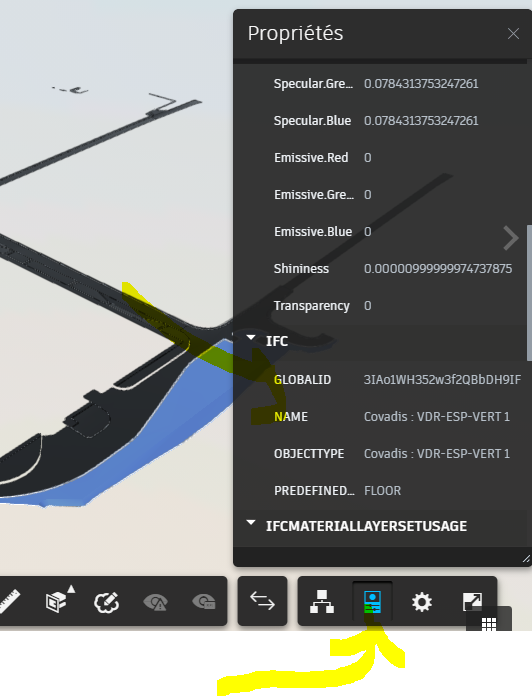532x696 pixels.
Task: Select the NAME property row label
Action: click(x=291, y=416)
